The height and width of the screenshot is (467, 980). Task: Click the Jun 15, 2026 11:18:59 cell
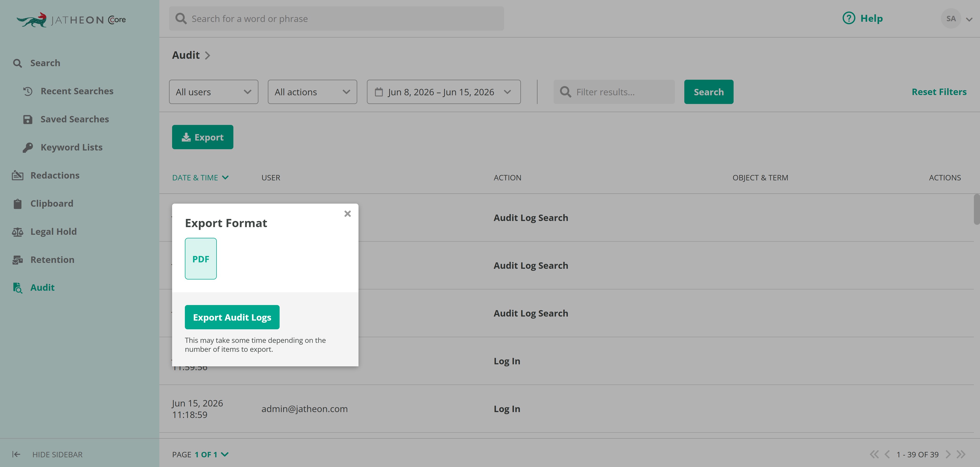[x=197, y=409]
